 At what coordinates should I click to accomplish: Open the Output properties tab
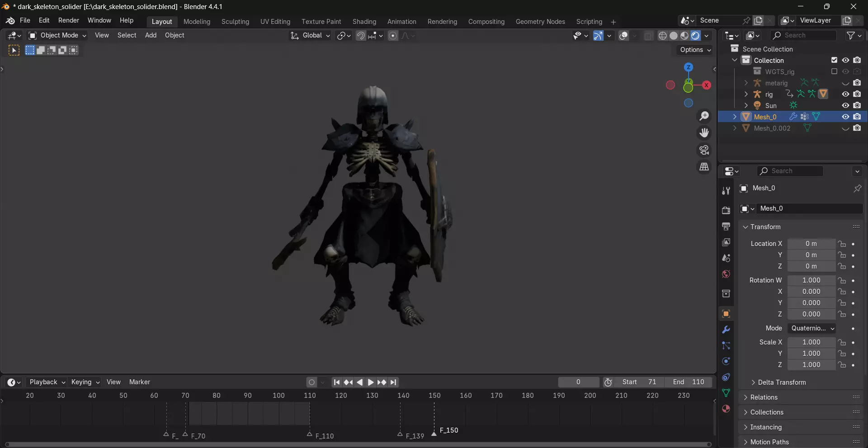click(x=726, y=226)
